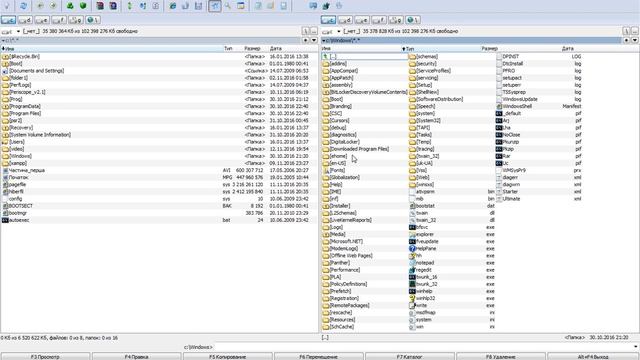Switch right panel to drive d
This screenshot has height=360, width=640.
click(345, 20)
